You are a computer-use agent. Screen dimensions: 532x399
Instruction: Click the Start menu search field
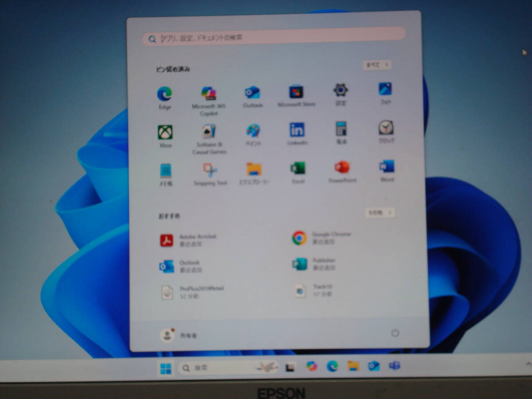pos(274,36)
